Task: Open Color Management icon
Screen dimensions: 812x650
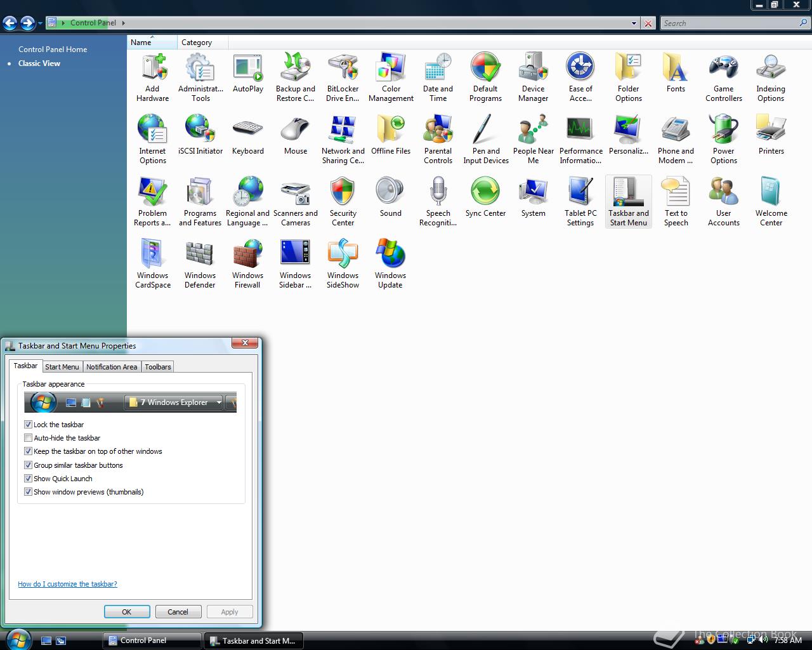Action: 391,77
